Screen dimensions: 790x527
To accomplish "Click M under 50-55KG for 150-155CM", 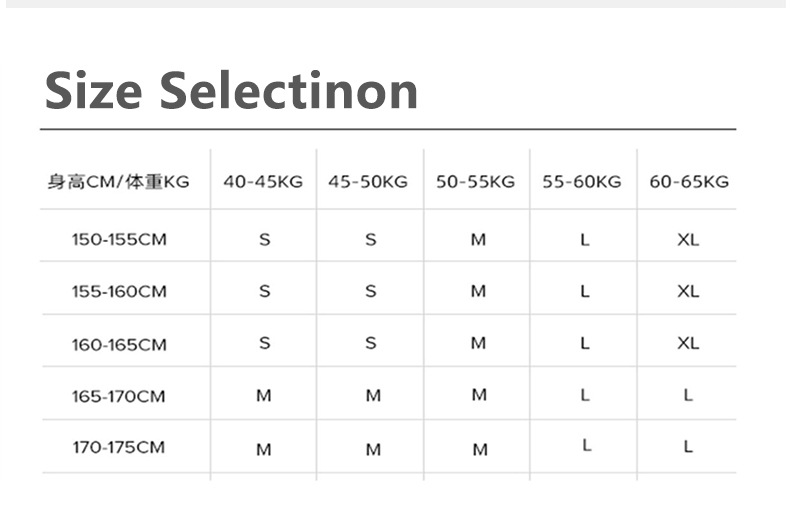I will [478, 240].
